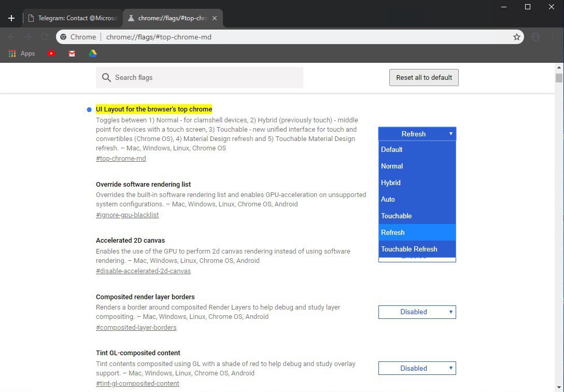
Task: Click 'UI Layout for the browser's top chrome'
Action: click(154, 109)
